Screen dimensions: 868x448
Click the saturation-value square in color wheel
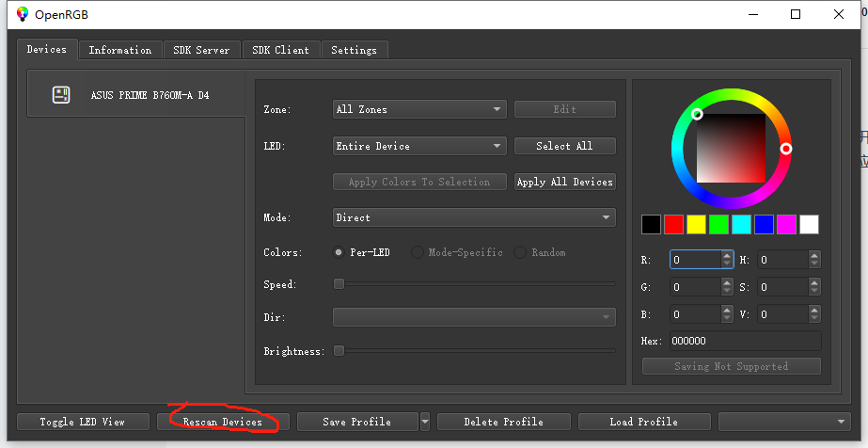(732, 148)
